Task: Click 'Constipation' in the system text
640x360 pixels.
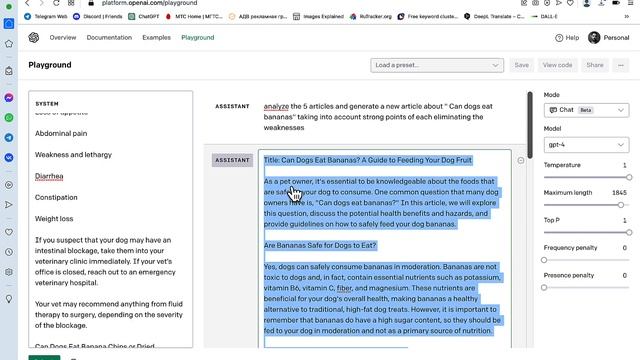Action: 56,198
